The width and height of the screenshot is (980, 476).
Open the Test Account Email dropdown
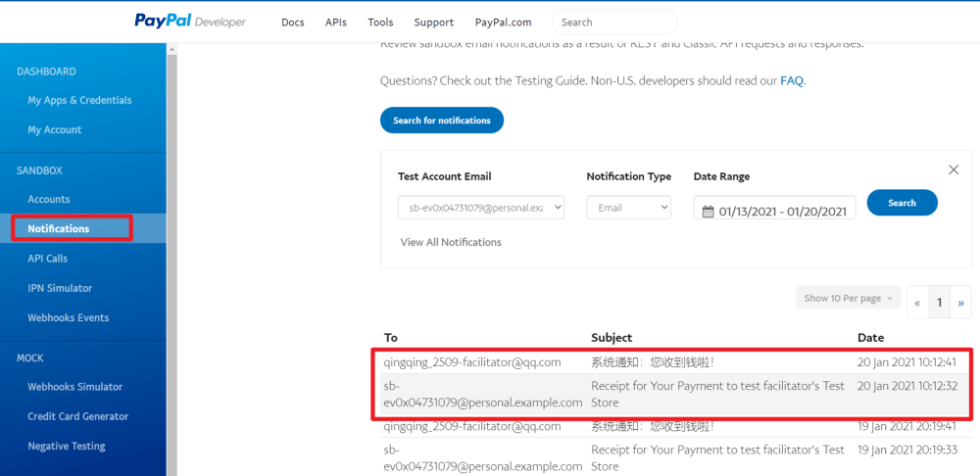(481, 208)
